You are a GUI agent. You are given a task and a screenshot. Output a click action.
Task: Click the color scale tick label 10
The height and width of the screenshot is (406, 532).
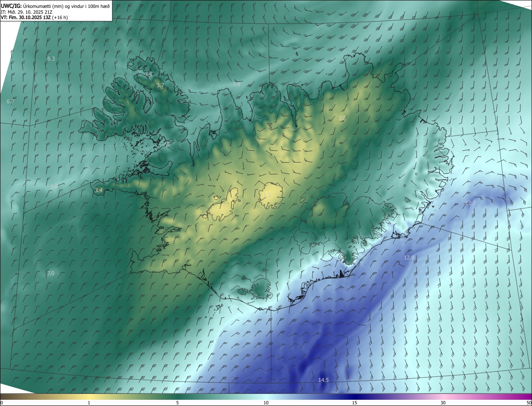(266, 403)
